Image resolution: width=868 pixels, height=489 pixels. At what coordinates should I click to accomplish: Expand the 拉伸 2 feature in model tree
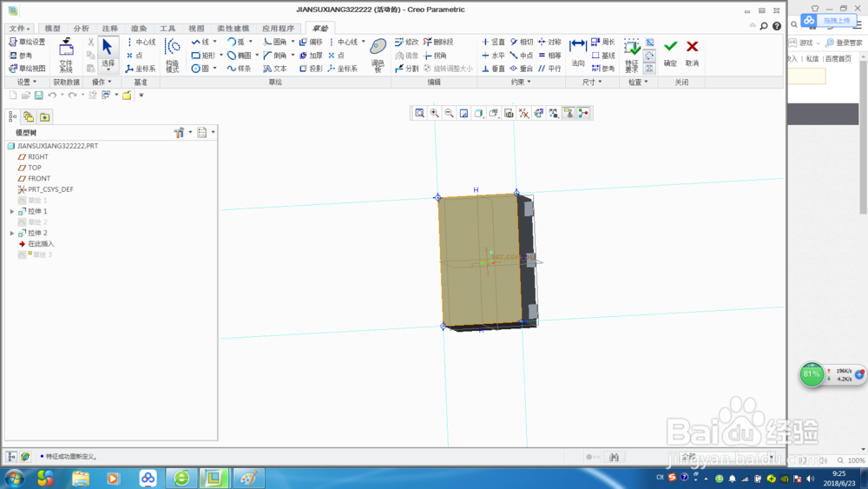click(x=12, y=233)
